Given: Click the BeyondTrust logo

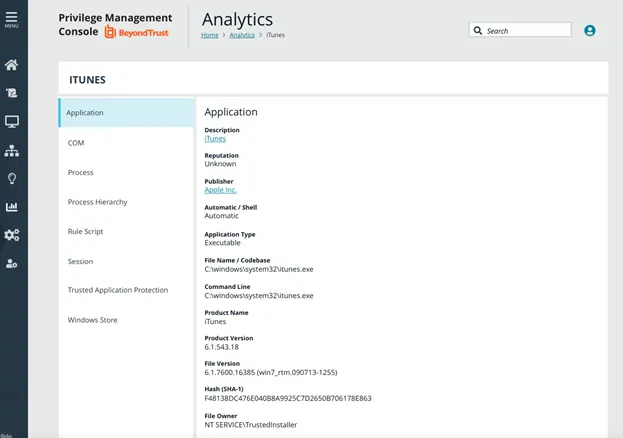Looking at the screenshot, I should 137,32.
